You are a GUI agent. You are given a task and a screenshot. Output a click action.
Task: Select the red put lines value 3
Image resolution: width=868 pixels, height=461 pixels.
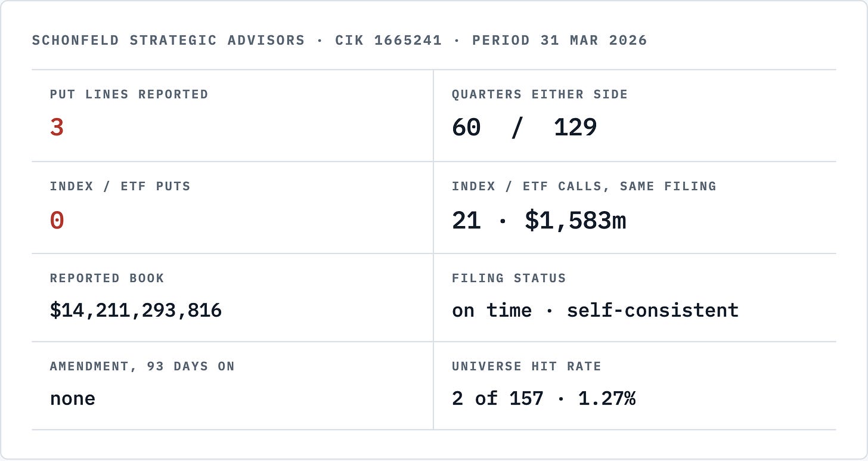pyautogui.click(x=57, y=128)
